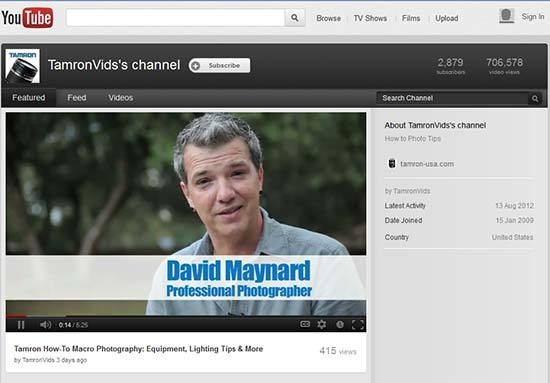550x383 pixels.
Task: Open the Browse menu link
Action: point(328,18)
